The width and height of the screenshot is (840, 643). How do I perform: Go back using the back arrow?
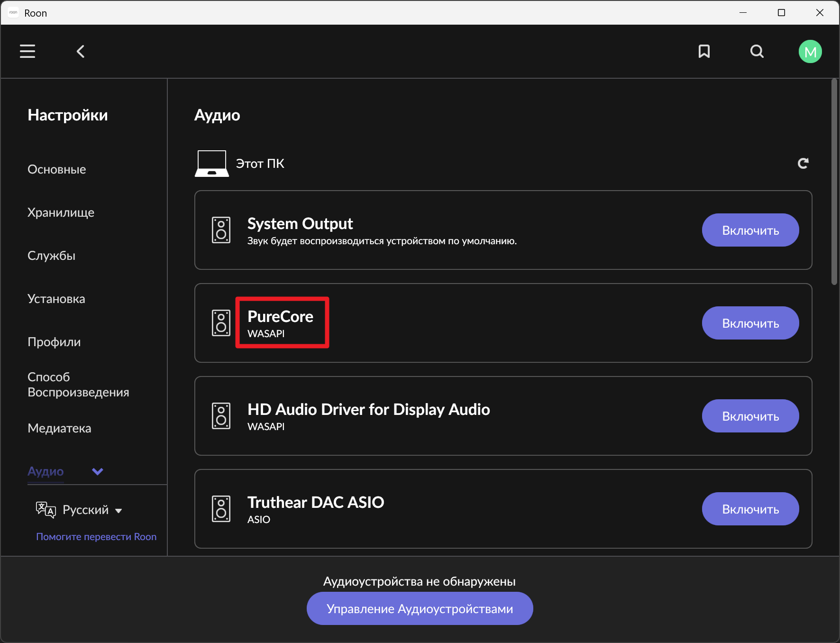tap(81, 51)
